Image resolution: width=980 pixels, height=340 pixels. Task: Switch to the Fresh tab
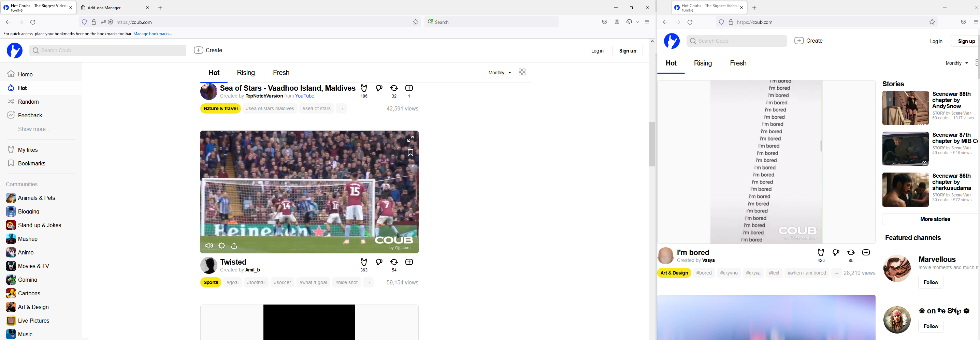pos(281,72)
